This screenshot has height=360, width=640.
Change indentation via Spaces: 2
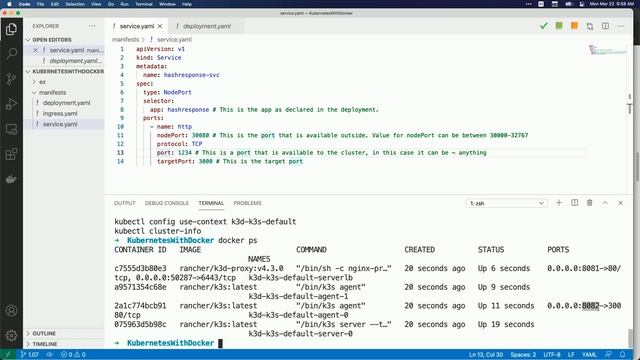[x=523, y=355]
